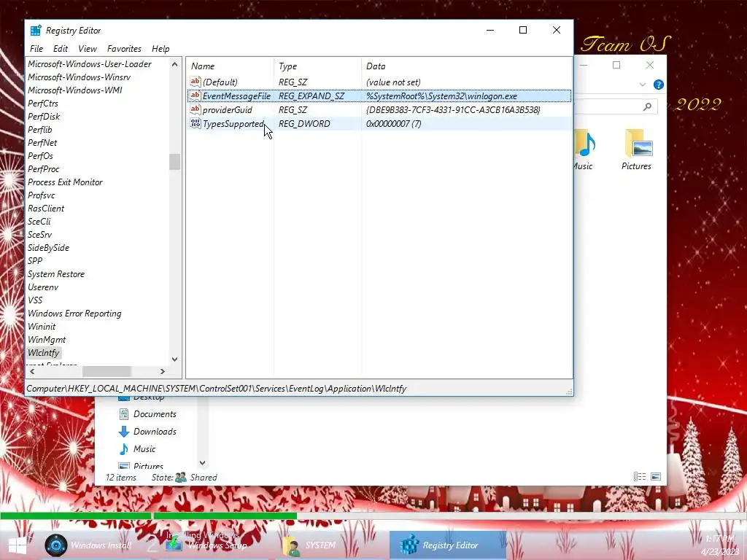Switch to Windows Install taskbar item

coord(88,545)
